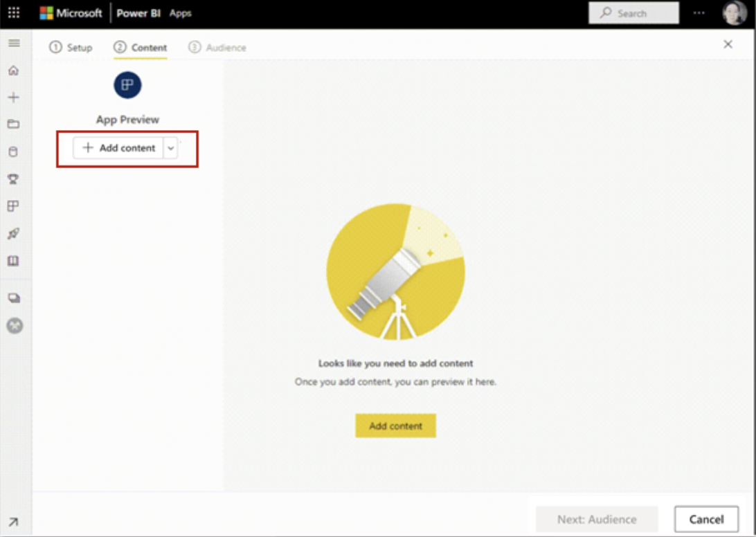The height and width of the screenshot is (537, 756).
Task: Open the Browse folder icon in the sidebar
Action: [x=15, y=124]
